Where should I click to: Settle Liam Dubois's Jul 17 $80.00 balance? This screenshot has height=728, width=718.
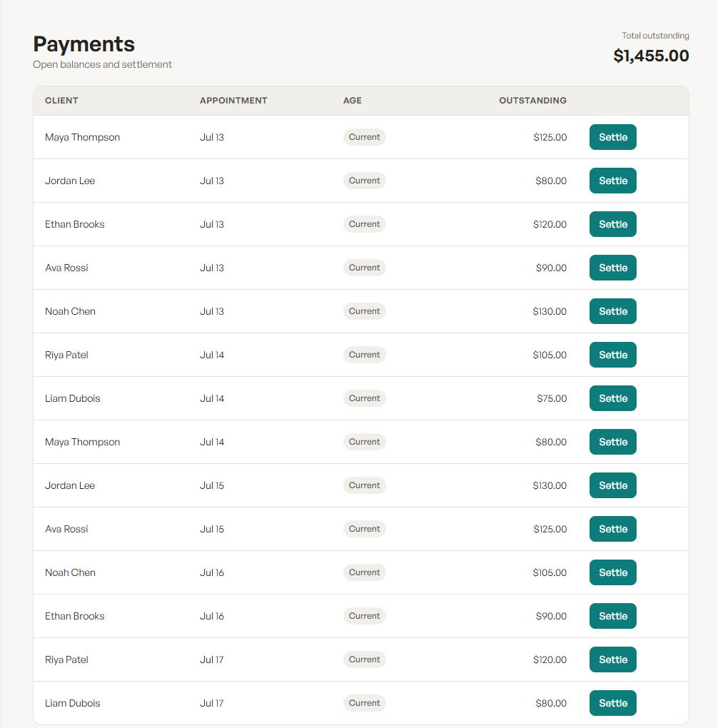coord(612,703)
